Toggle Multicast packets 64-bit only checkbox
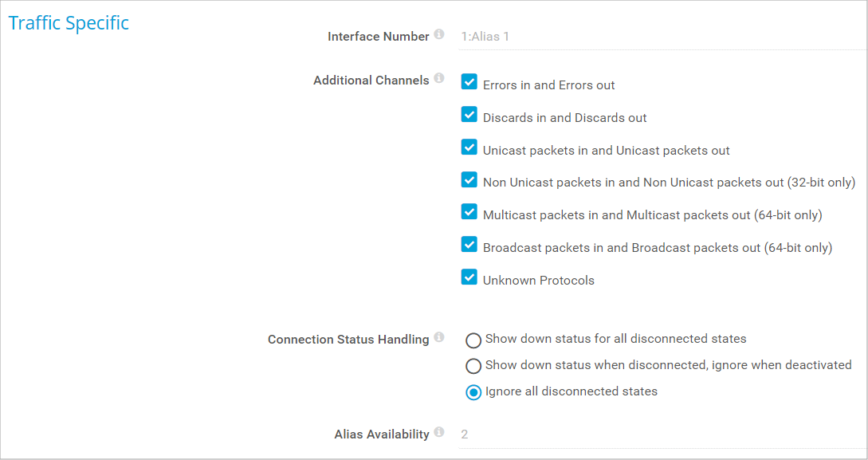Screen dimensions: 868x460 pos(469,212)
